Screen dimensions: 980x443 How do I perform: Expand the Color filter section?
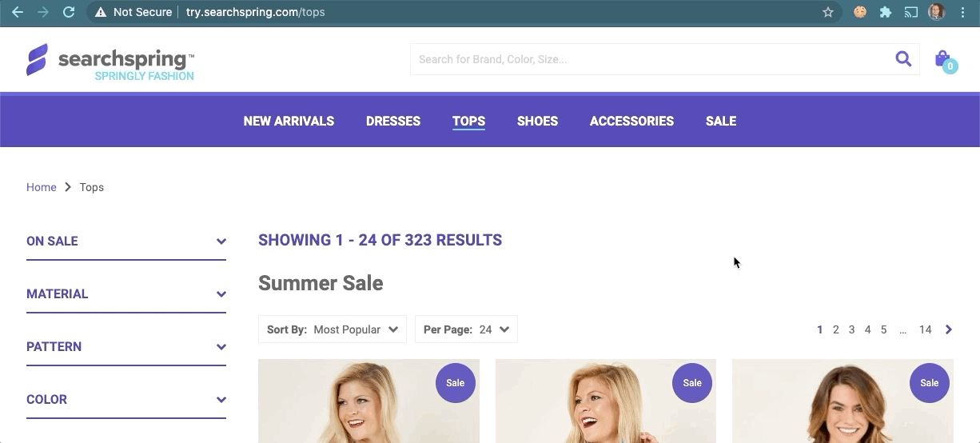click(126, 400)
